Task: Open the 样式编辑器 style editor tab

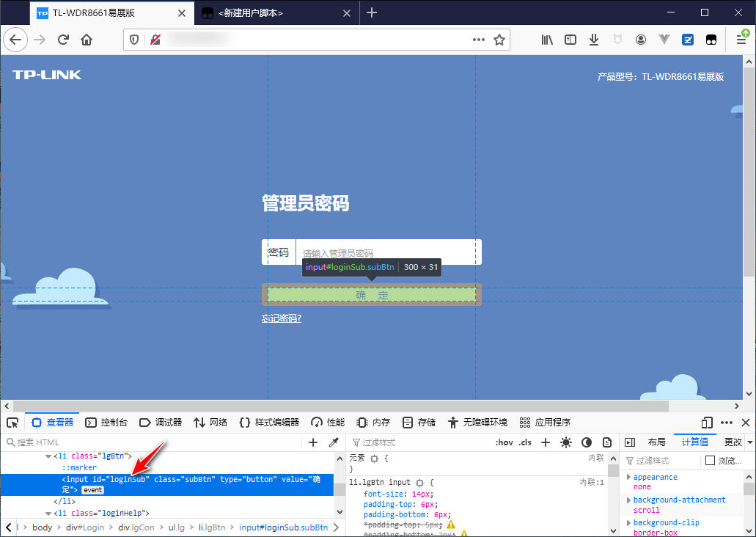Action: (x=269, y=423)
